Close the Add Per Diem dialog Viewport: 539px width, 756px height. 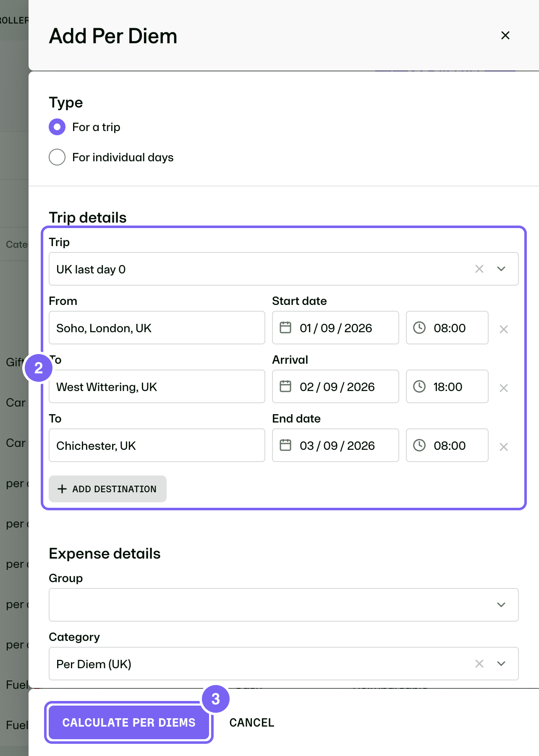tap(505, 35)
